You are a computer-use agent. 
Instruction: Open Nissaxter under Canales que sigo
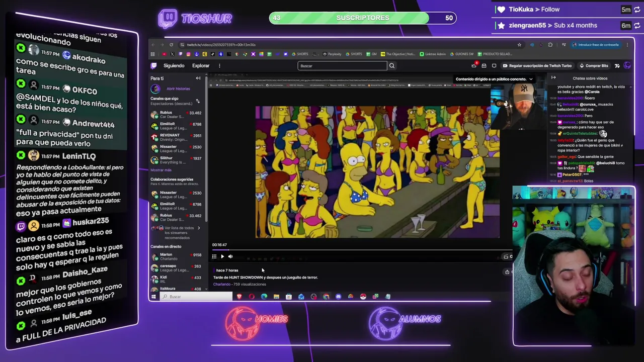tap(176, 149)
